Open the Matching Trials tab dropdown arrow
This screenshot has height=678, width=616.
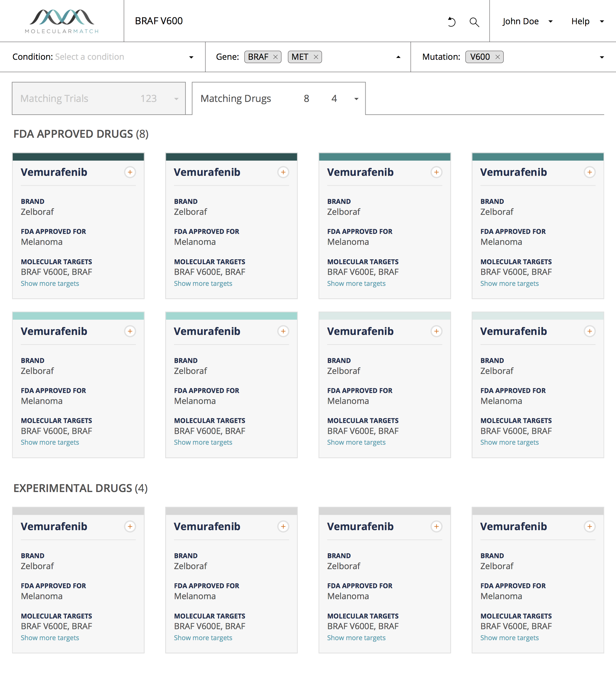[x=176, y=99]
